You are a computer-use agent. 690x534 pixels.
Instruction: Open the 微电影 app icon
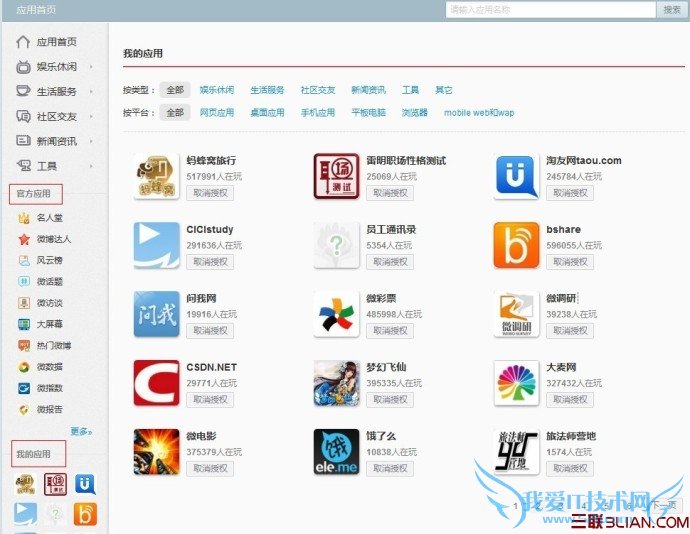point(157,452)
